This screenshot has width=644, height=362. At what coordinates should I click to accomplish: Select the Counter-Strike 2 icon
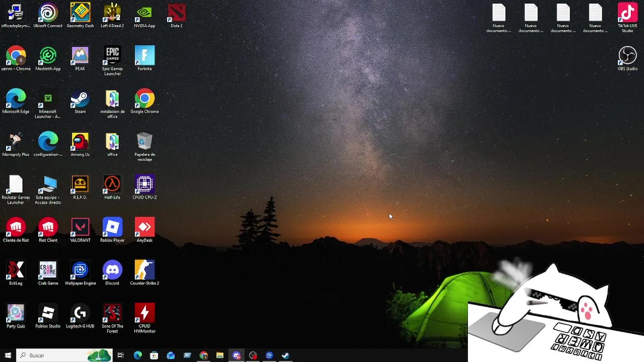(144, 274)
